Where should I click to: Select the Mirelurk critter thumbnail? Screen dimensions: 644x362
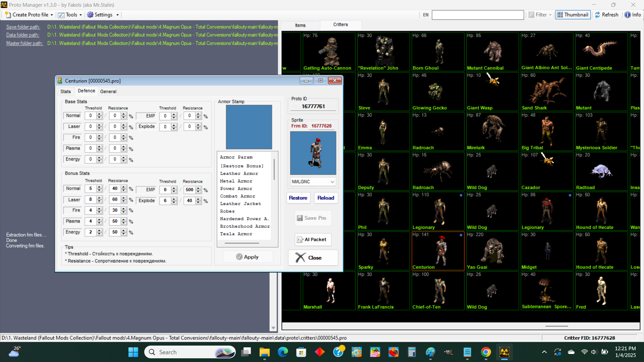click(492, 131)
